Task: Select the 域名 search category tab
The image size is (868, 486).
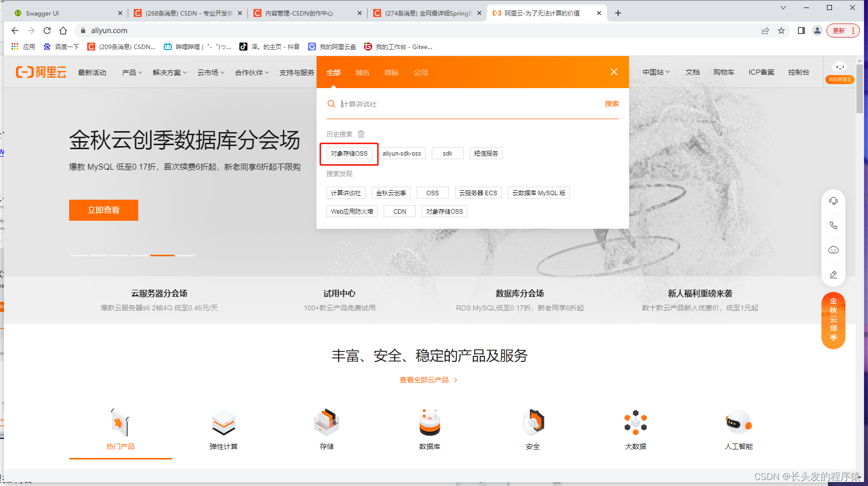Action: point(363,73)
